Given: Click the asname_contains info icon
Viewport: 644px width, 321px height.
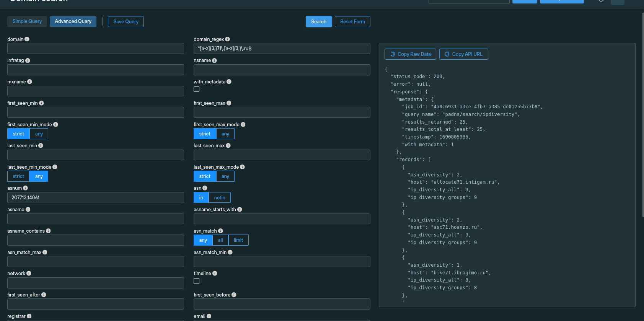Looking at the screenshot, I should tap(48, 231).
